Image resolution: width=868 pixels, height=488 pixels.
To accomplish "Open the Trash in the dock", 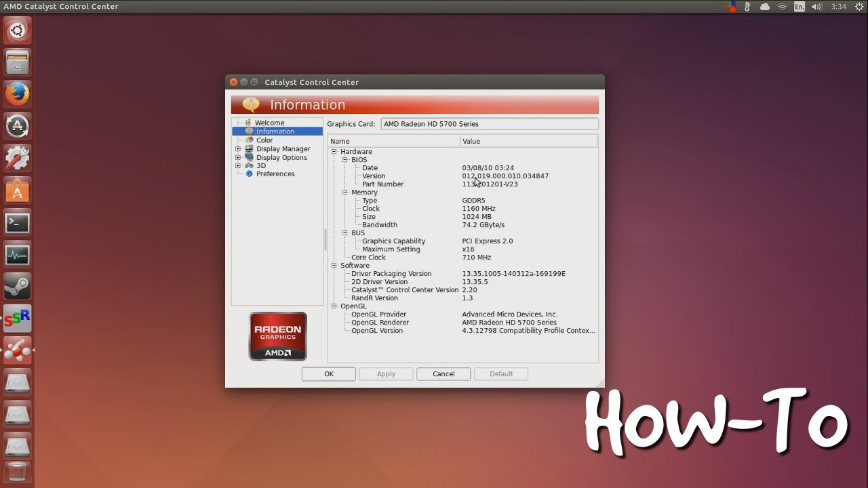I will [x=17, y=473].
